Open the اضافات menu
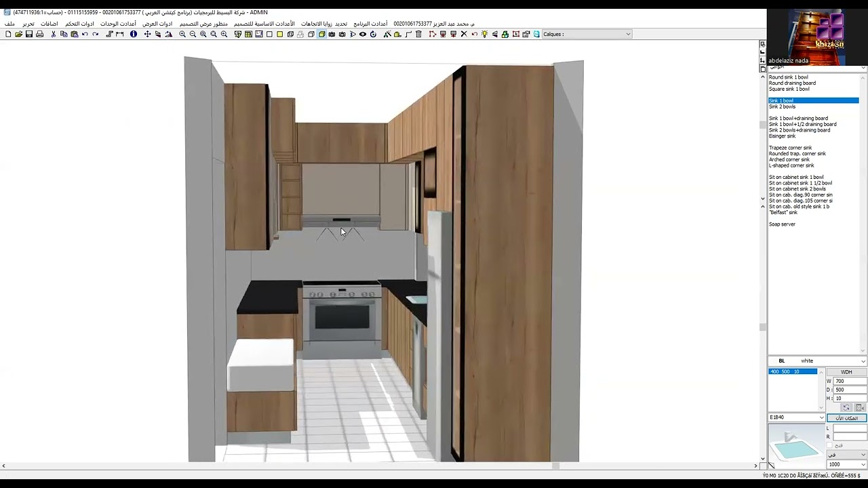This screenshot has width=868, height=488. coord(50,24)
